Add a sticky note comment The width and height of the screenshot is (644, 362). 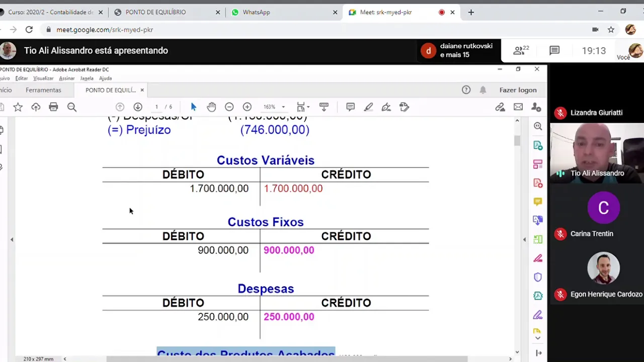pos(350,107)
